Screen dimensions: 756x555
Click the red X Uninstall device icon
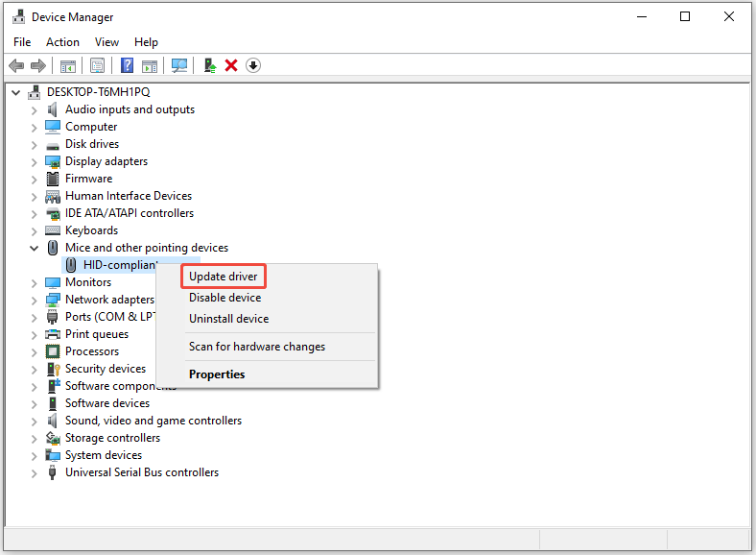click(x=231, y=65)
